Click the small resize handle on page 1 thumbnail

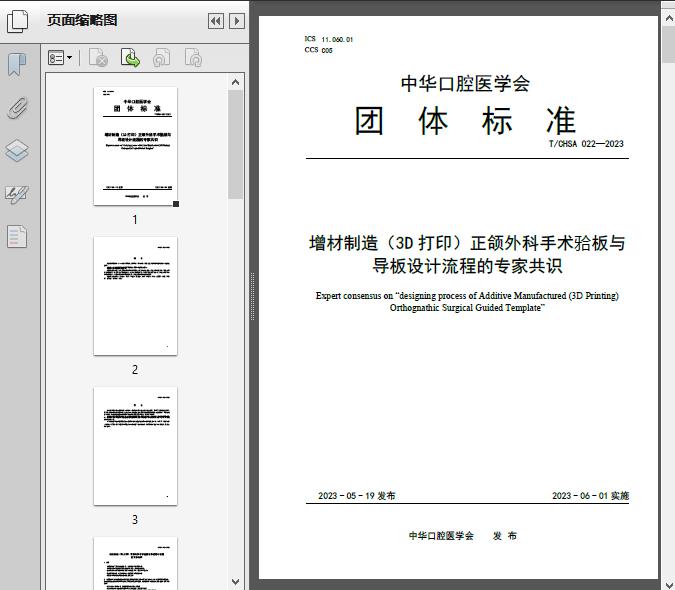[176, 204]
